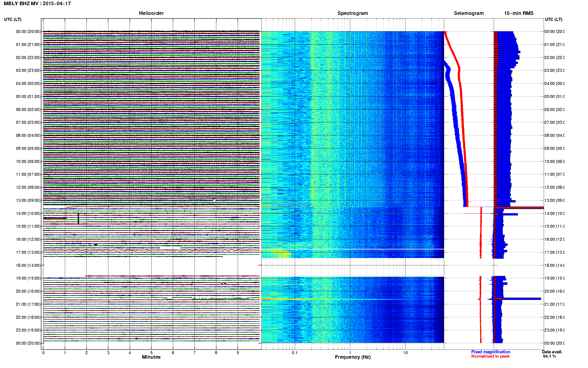Image resolution: width=588 pixels, height=368 pixels.
Task: Click the left '21:00 (17:00)' time label
Action: tap(28, 304)
